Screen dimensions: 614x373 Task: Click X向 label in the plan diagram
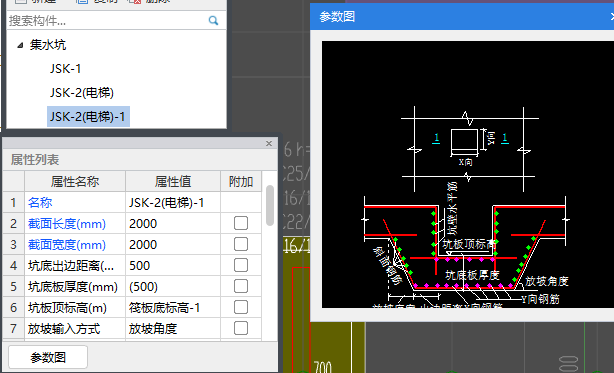point(466,162)
